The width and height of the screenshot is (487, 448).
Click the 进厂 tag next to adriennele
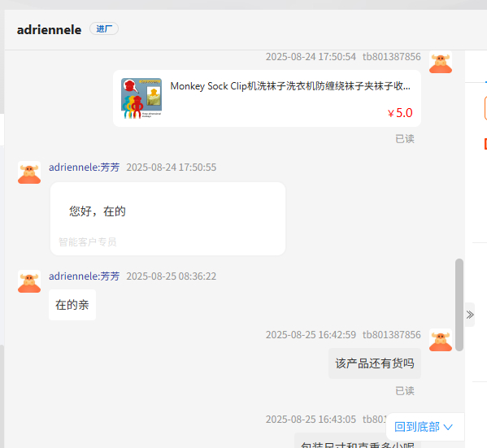pyautogui.click(x=104, y=29)
